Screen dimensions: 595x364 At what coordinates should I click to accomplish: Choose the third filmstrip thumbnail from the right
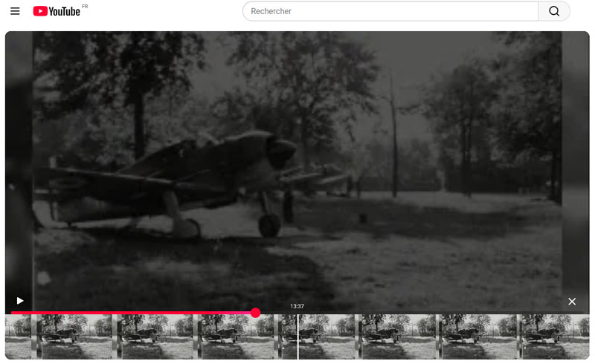pos(396,337)
